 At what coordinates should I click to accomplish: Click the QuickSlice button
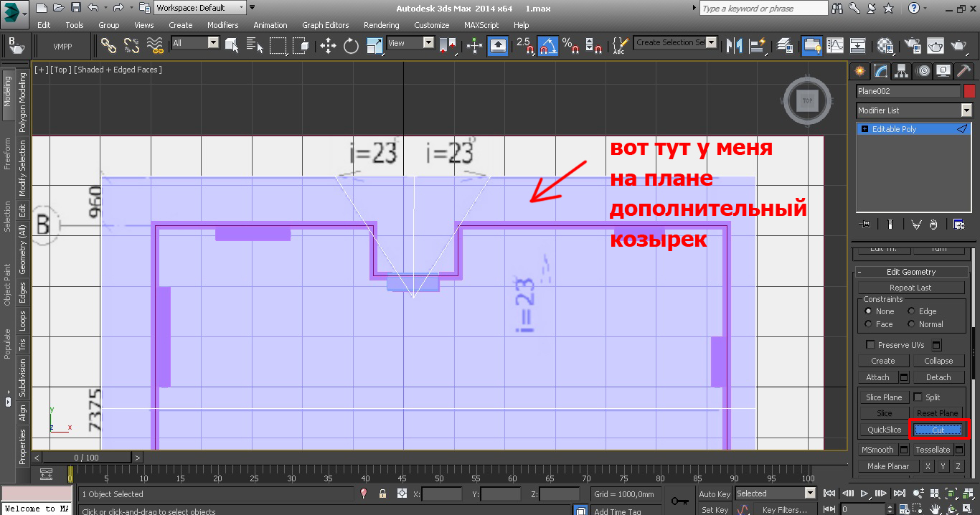884,430
